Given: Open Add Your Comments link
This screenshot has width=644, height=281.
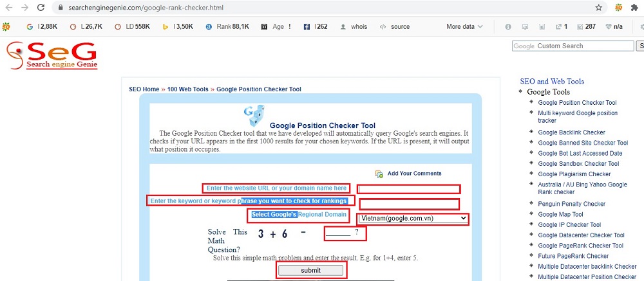Looking at the screenshot, I should pyautogui.click(x=414, y=174).
